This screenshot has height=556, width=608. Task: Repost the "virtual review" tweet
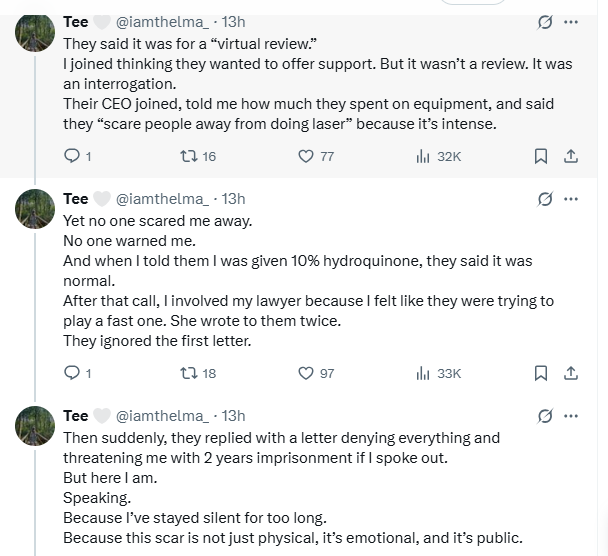(187, 156)
